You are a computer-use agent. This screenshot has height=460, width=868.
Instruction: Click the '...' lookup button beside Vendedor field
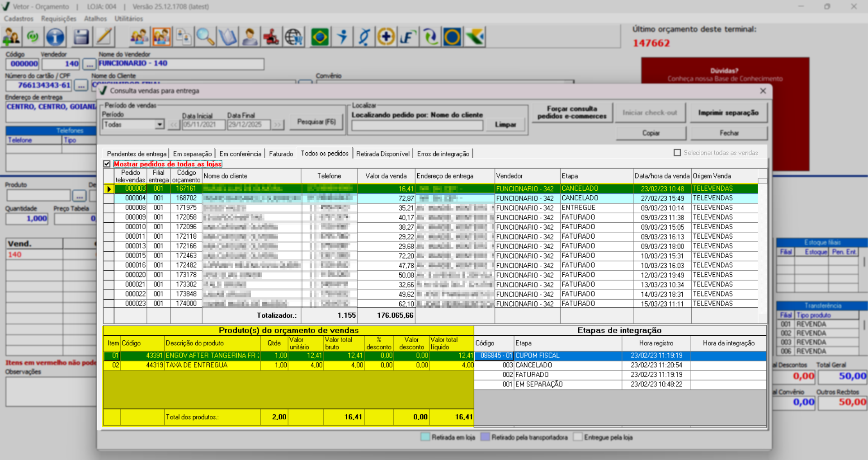(90, 64)
